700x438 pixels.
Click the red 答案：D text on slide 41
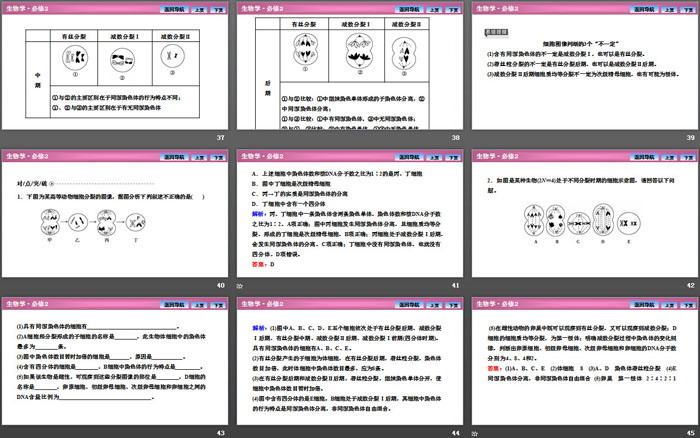point(263,264)
